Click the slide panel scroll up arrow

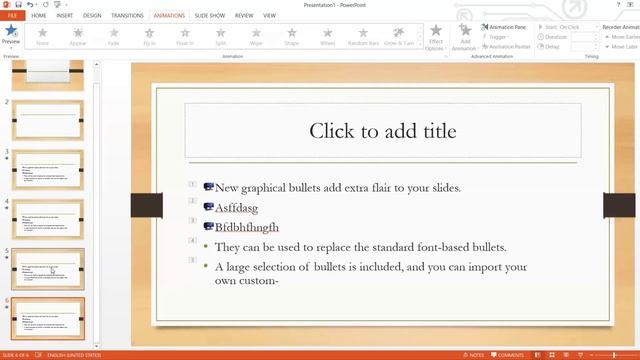(x=96, y=64)
